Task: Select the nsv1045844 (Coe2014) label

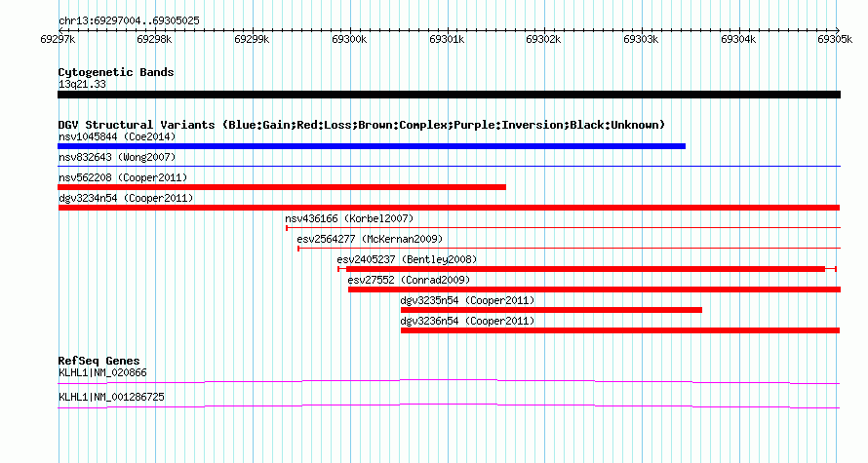Action: pos(117,136)
